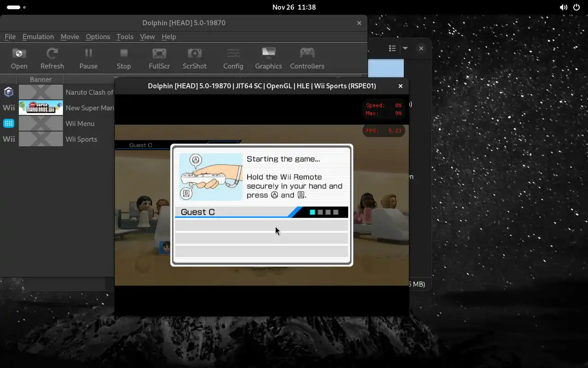Screen dimensions: 588x368
Task: Toggle fullscreen with FullScr button
Action: pos(159,58)
